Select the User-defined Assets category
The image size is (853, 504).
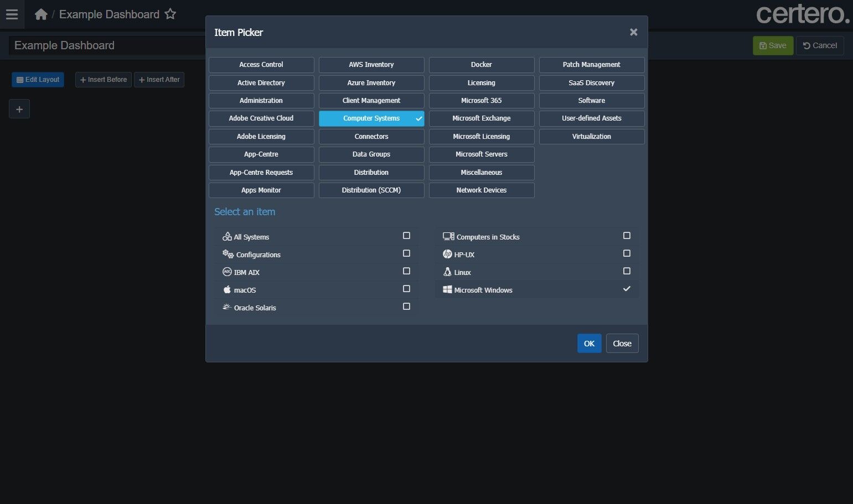[592, 118]
